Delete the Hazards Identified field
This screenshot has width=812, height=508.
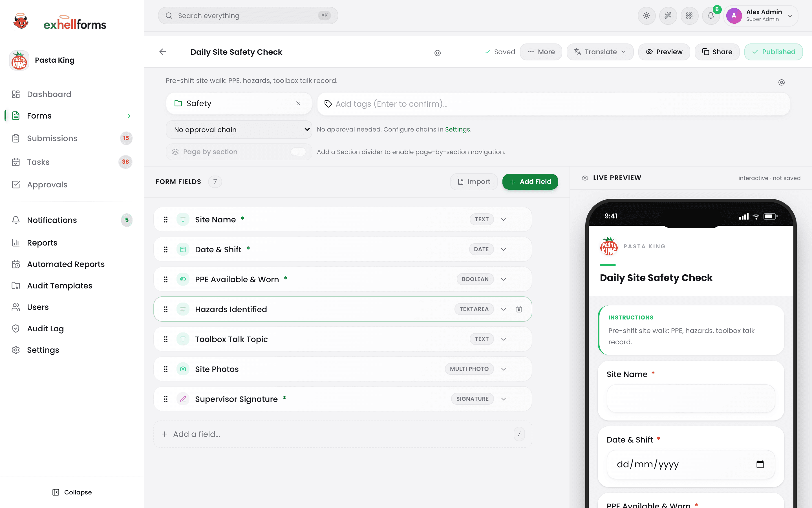pos(519,309)
